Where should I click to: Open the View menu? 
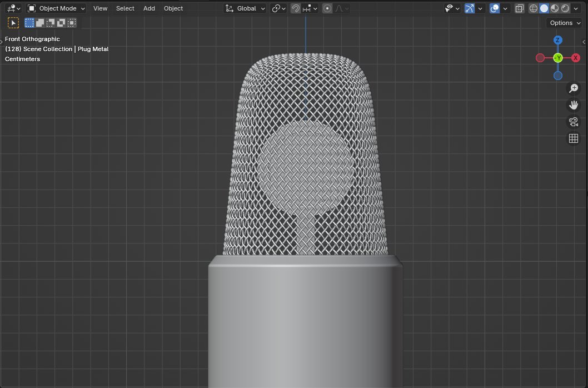point(100,8)
